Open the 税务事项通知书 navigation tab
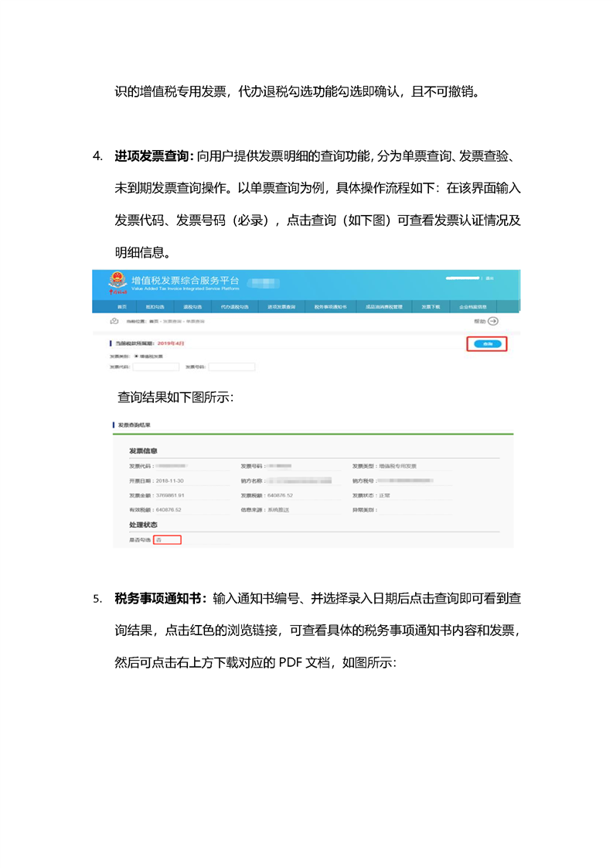 coord(330,306)
